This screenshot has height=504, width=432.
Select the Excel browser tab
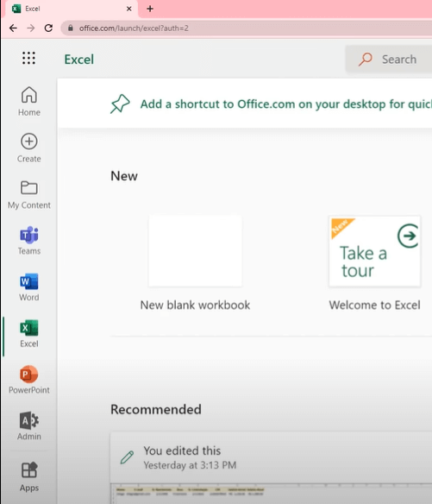(72, 9)
